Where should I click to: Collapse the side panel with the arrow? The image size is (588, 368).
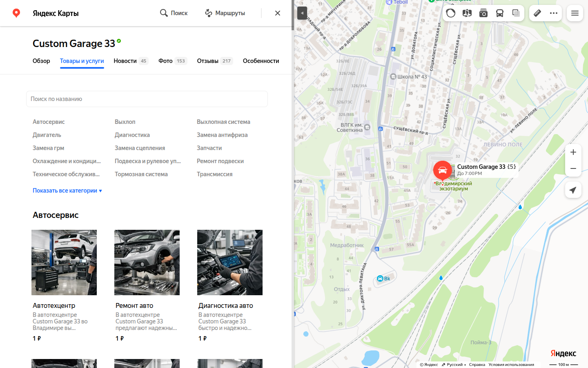click(302, 13)
